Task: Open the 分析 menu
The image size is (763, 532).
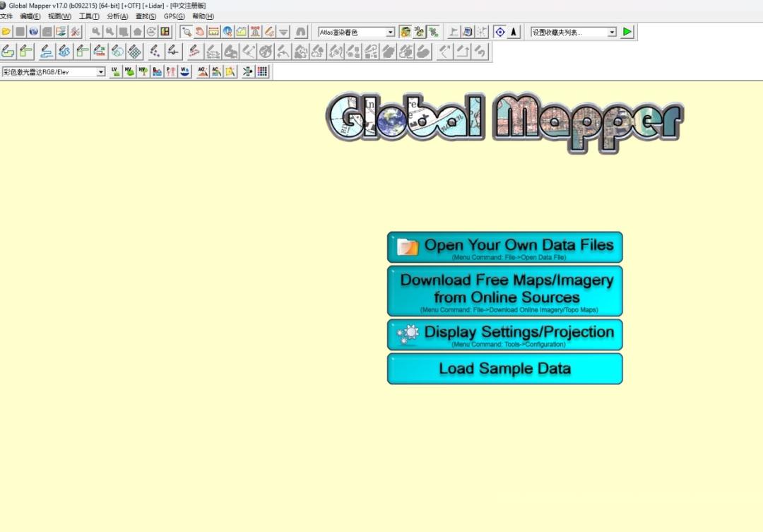Action: click(x=117, y=16)
